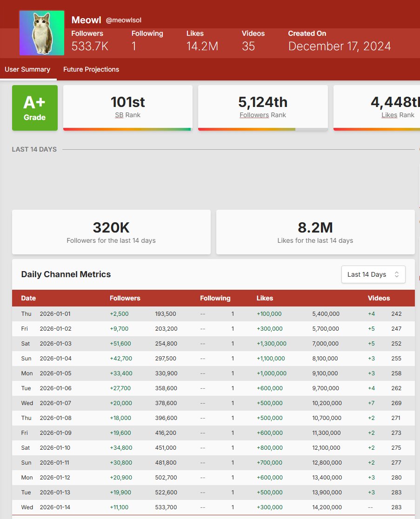This screenshot has height=519, width=420.
Task: Click the 5,124th Followers Rank card
Action: coord(263,108)
